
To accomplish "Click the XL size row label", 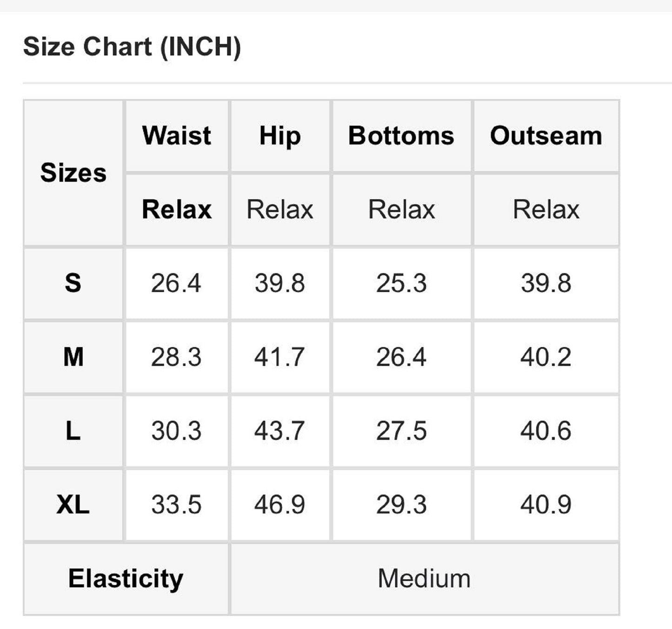I will point(73,504).
